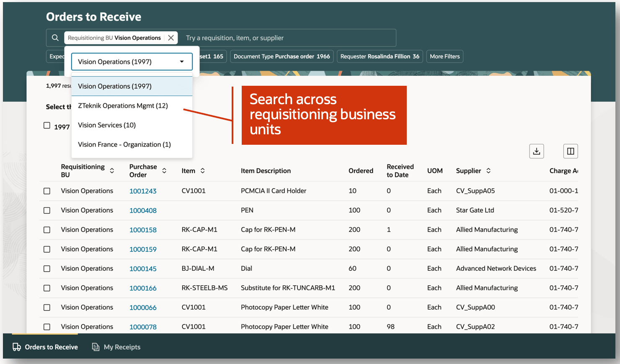Click the 'PEN' item description
Screen dimensions: 620x364
tap(247, 210)
